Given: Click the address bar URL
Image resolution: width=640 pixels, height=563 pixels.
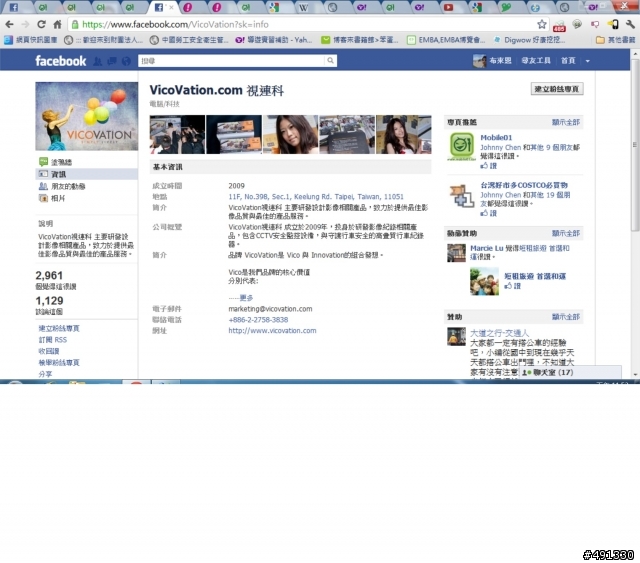Looking at the screenshot, I should point(176,24).
